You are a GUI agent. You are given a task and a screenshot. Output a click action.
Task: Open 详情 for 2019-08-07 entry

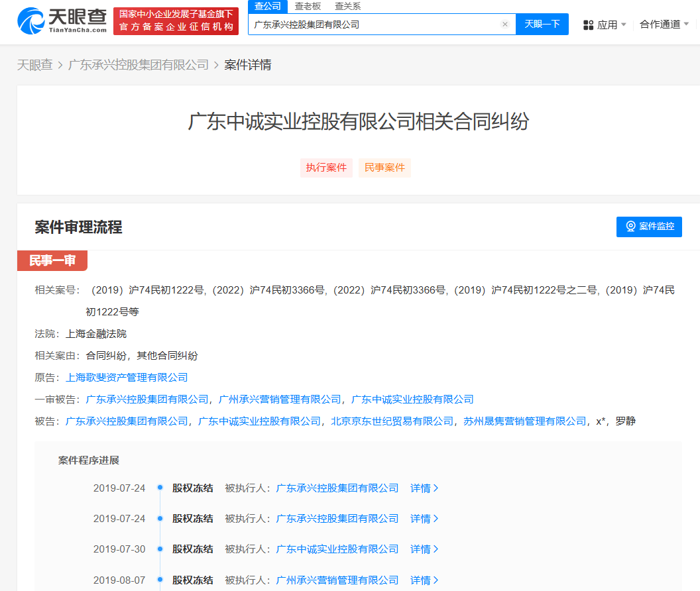pyautogui.click(x=424, y=580)
